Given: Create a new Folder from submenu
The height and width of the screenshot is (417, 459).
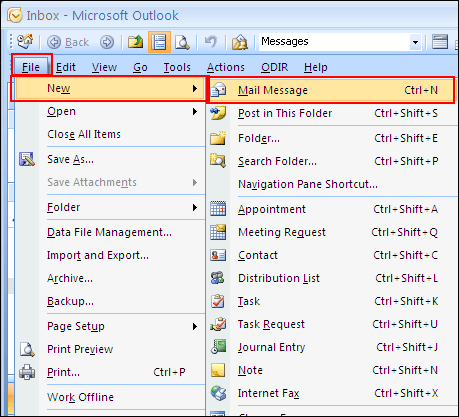Looking at the screenshot, I should point(332,138).
